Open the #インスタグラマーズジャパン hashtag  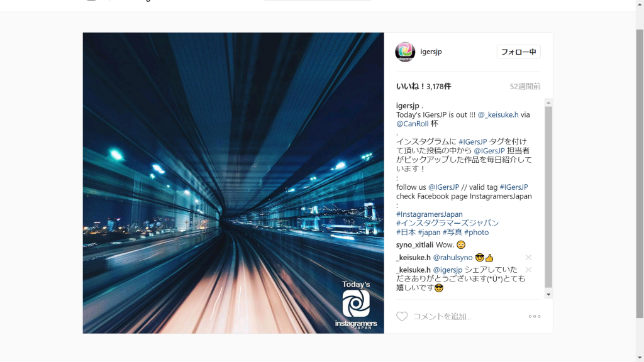[447, 223]
